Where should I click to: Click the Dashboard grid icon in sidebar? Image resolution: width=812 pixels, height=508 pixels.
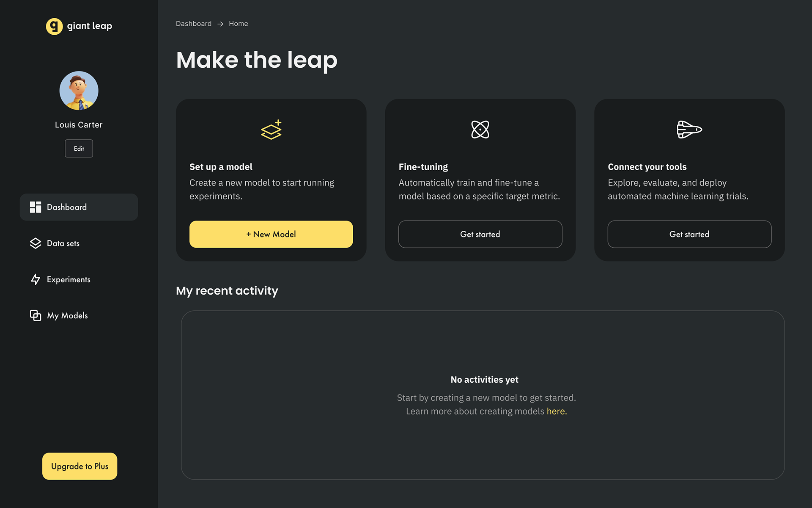pos(36,207)
